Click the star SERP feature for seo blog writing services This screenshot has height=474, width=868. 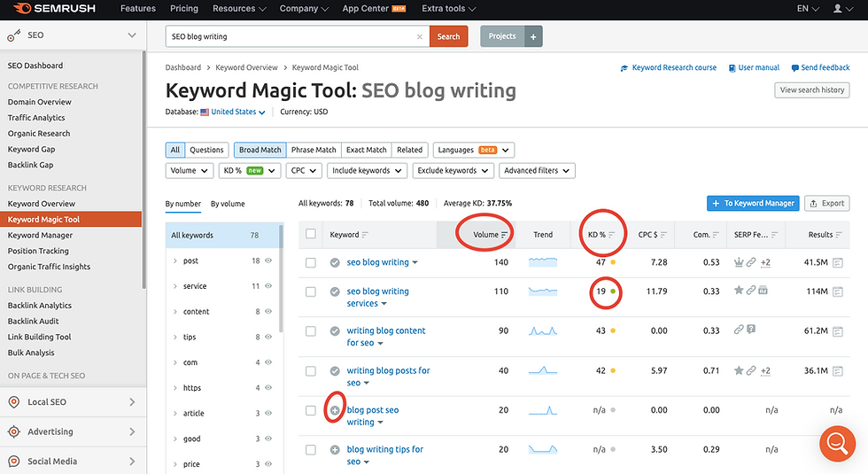coord(739,291)
